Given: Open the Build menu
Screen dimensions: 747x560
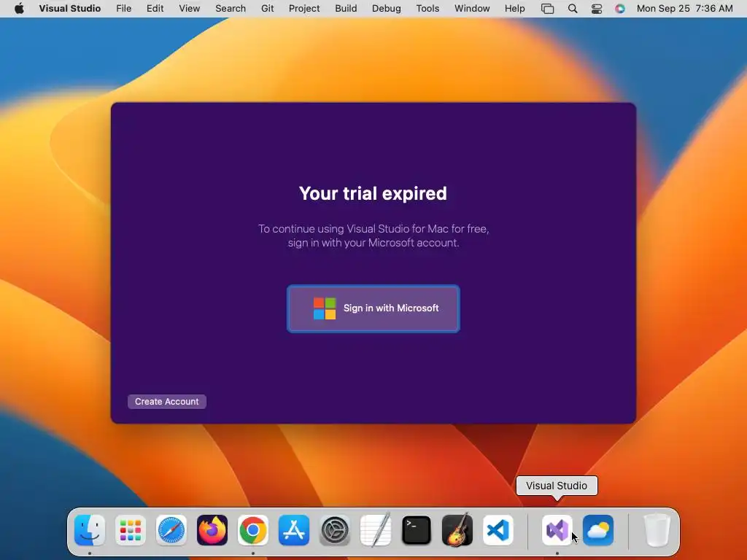Looking at the screenshot, I should click(x=346, y=9).
